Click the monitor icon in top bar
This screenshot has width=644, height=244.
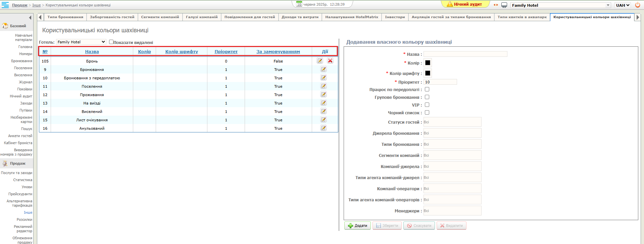(504, 5)
